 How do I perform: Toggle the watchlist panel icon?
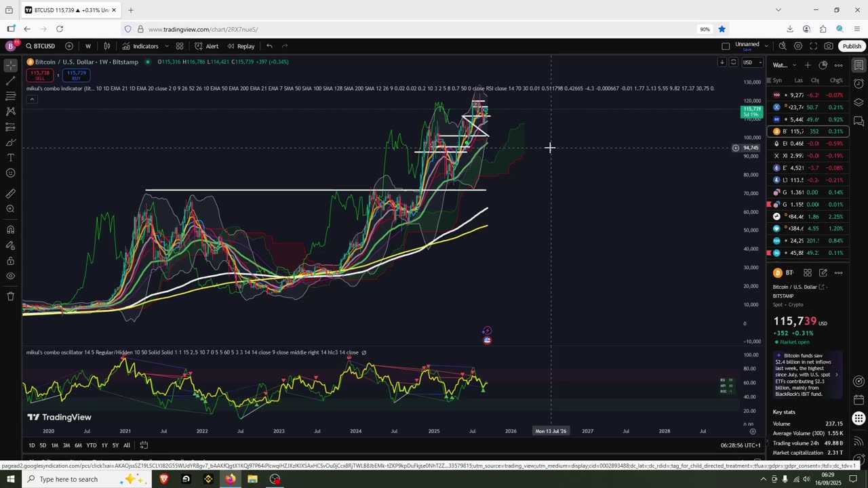pyautogui.click(x=859, y=65)
